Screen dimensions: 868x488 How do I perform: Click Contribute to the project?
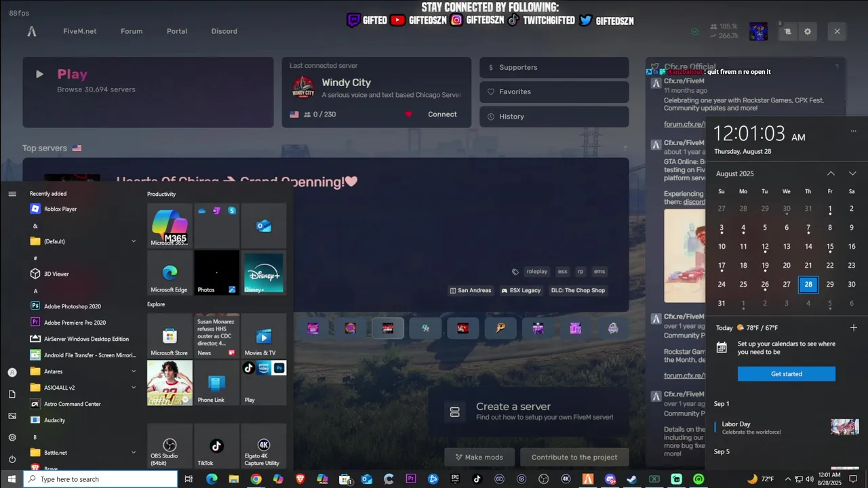tap(574, 457)
